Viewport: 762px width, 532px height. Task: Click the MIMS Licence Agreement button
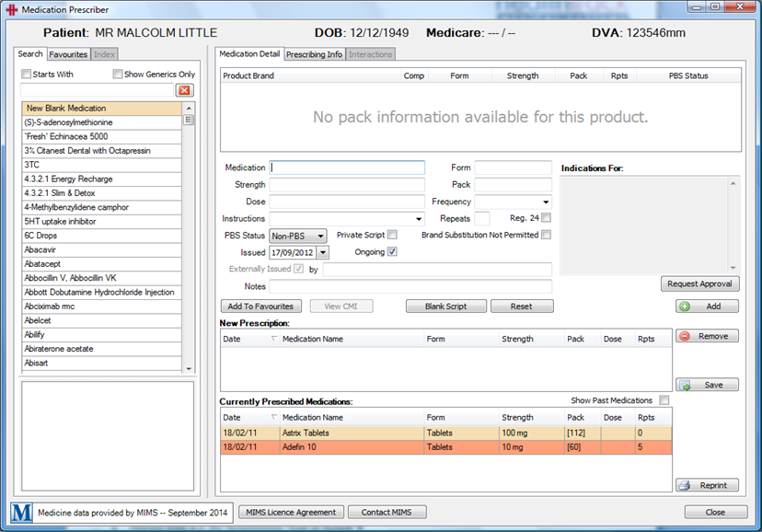click(291, 512)
